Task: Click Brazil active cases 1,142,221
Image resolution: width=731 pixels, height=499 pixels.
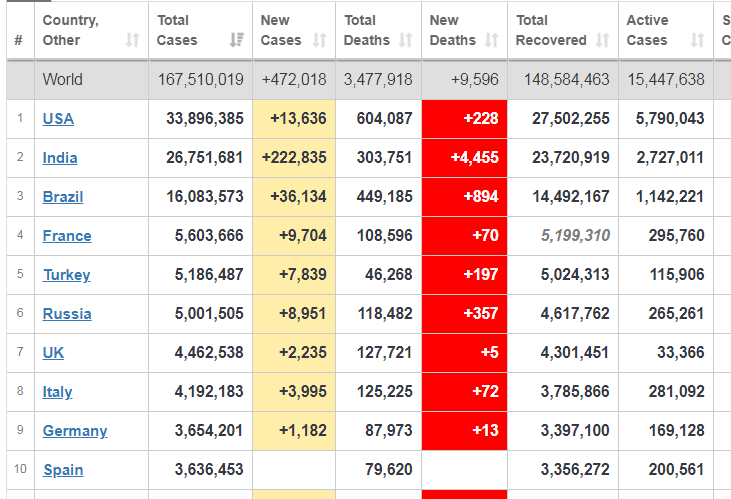Action: [x=670, y=196]
